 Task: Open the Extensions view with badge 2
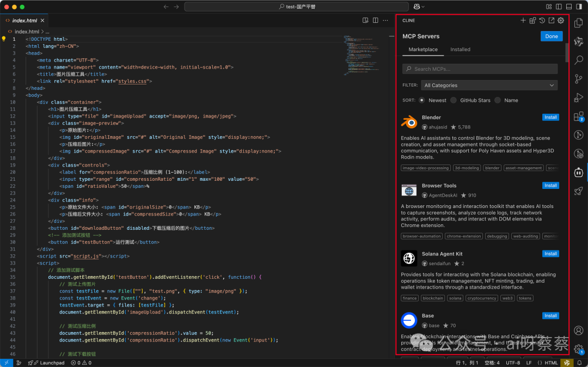point(579,117)
